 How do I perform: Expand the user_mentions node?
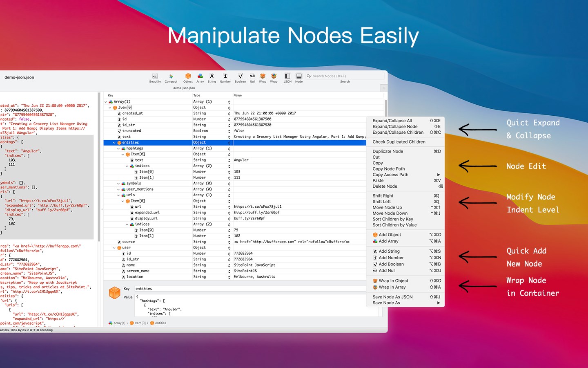point(118,189)
